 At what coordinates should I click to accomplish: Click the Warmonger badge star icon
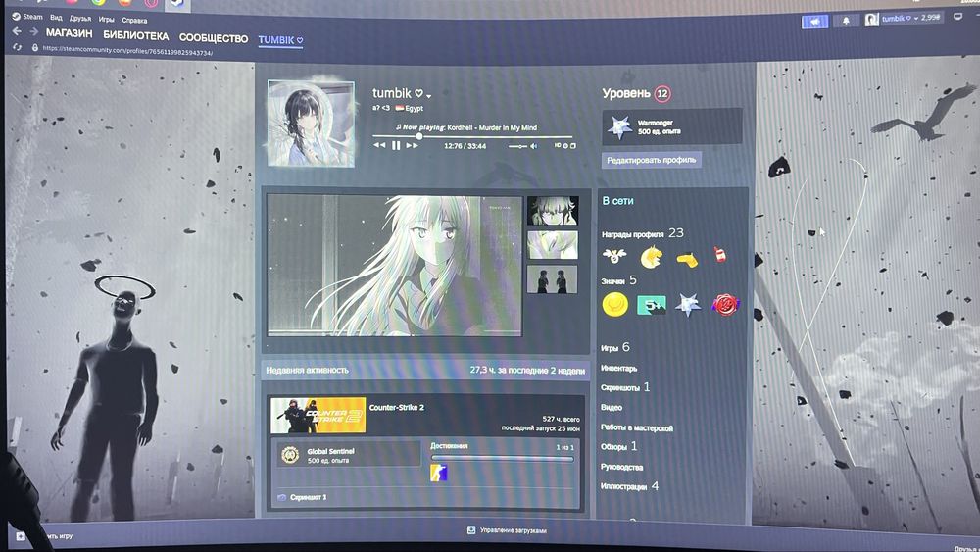tap(620, 126)
